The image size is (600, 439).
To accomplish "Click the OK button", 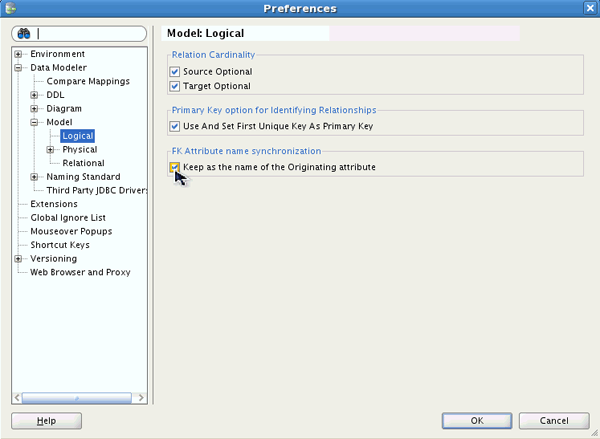I will coord(477,421).
